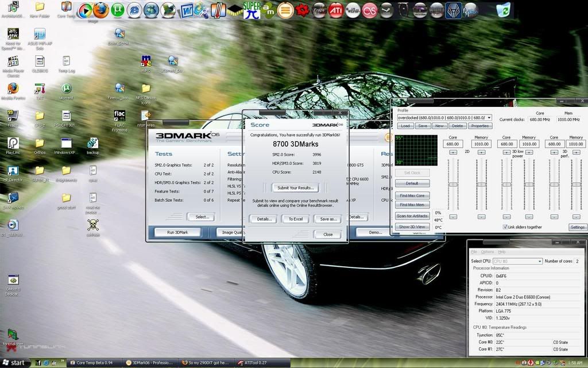Open the Options menu in Core Temp

point(488,252)
